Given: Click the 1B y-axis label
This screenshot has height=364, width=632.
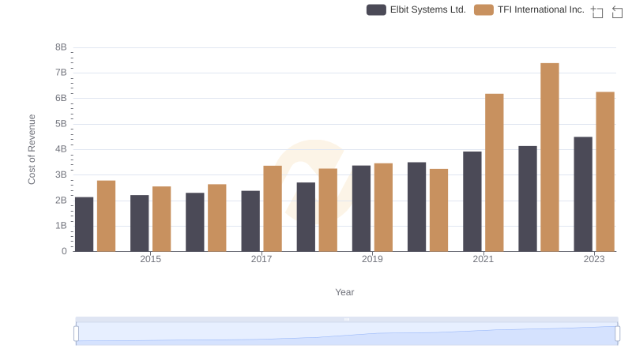Looking at the screenshot, I should point(61,226).
